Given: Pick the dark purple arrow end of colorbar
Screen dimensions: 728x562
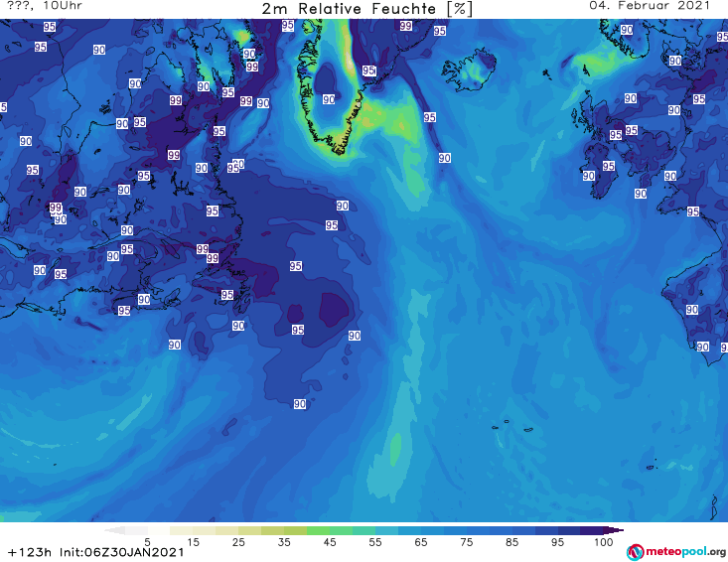Looking at the screenshot, I should (x=614, y=530).
